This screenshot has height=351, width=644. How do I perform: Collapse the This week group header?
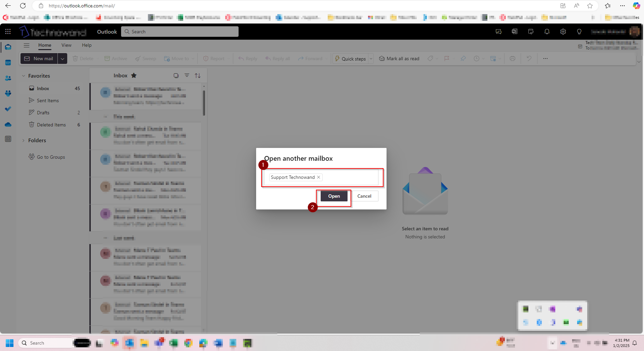tap(105, 117)
